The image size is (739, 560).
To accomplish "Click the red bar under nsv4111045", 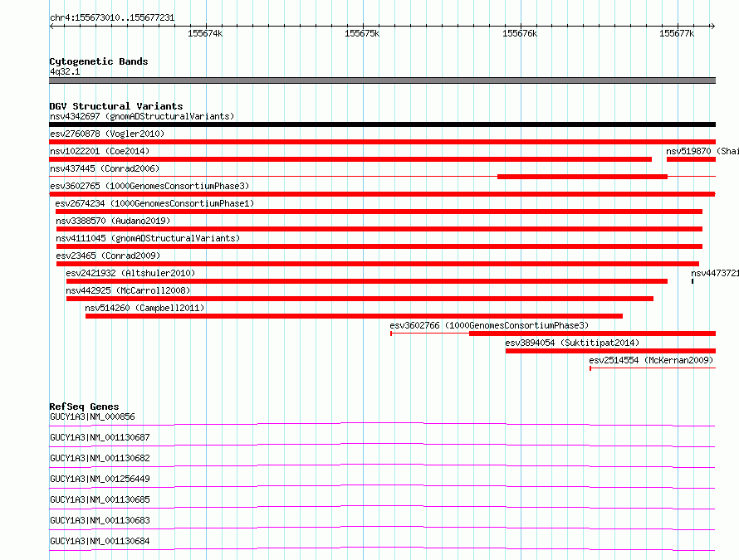I will pyautogui.click(x=379, y=246).
